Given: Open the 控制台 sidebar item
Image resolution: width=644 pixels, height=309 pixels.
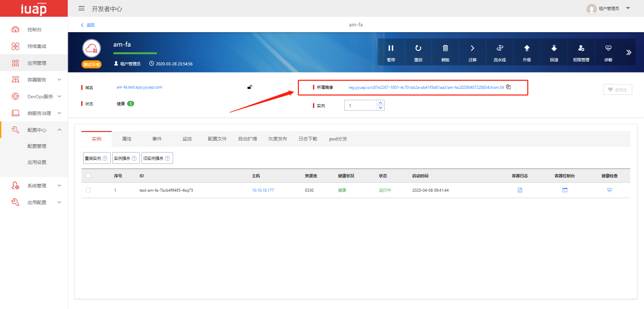Looking at the screenshot, I should click(34, 29).
